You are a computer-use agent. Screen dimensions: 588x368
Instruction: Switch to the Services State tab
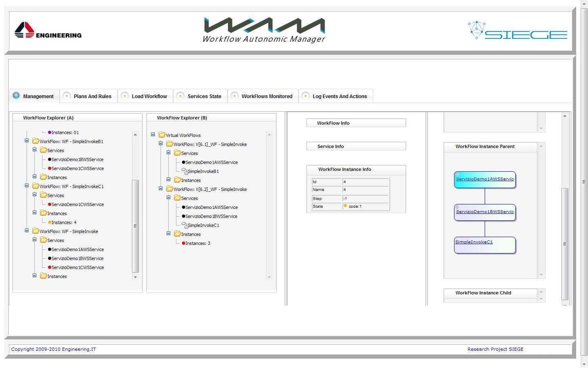point(204,96)
